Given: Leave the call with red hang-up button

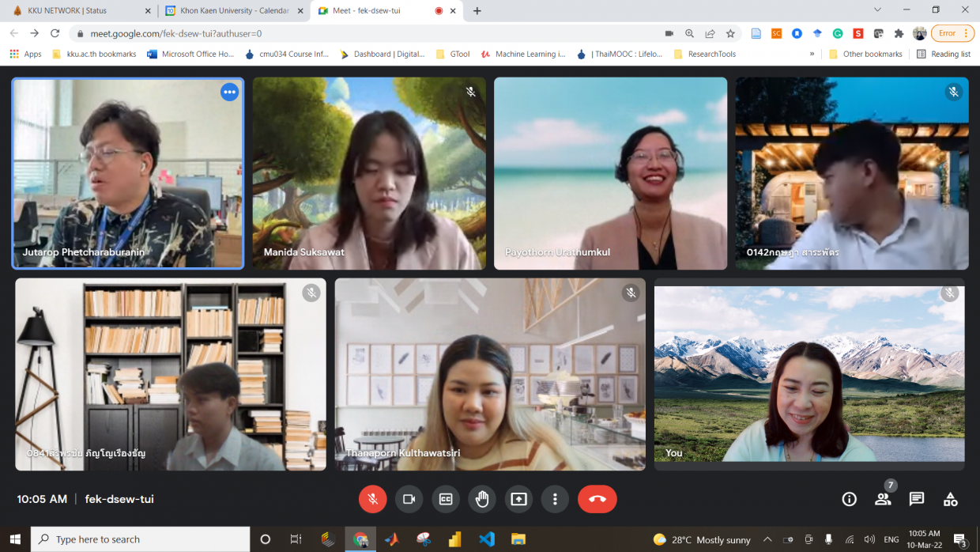Looking at the screenshot, I should click(597, 499).
